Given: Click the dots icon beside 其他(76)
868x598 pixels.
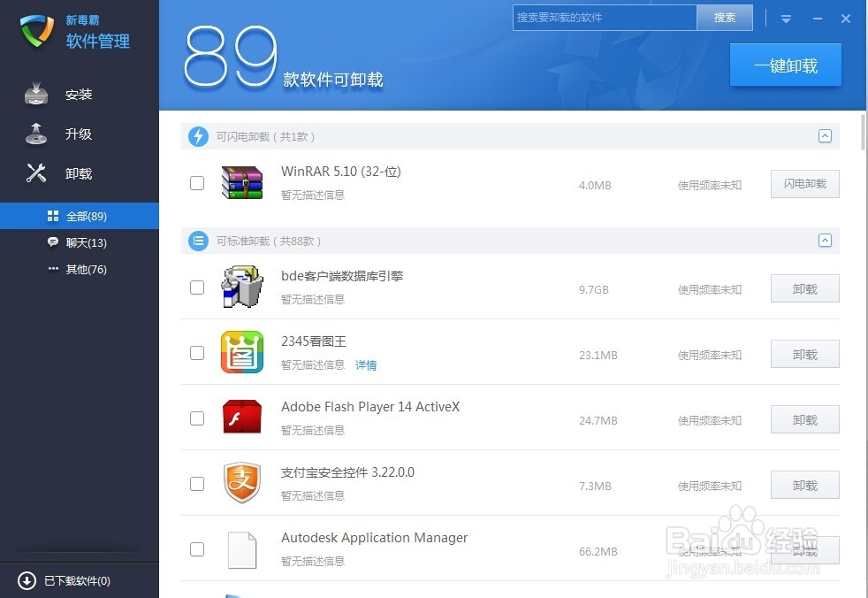Looking at the screenshot, I should 53,269.
